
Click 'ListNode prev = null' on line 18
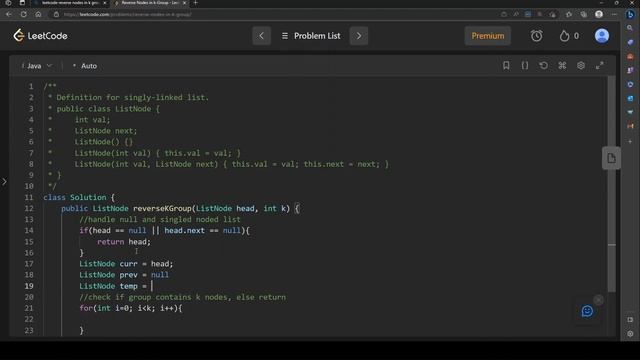[124, 275]
